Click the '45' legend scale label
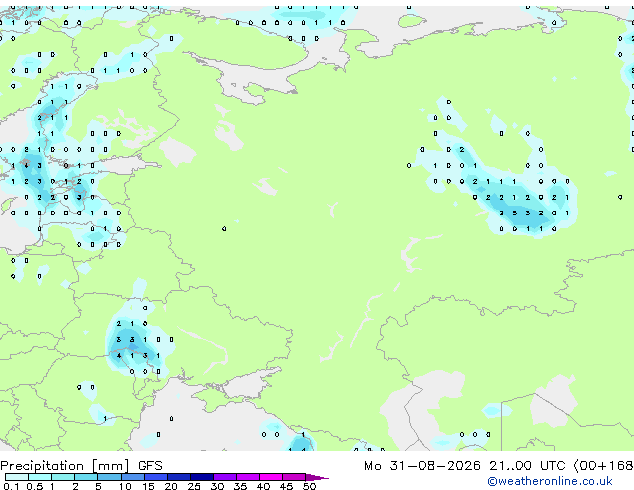Screen dimensions: 634x490 click(x=286, y=486)
